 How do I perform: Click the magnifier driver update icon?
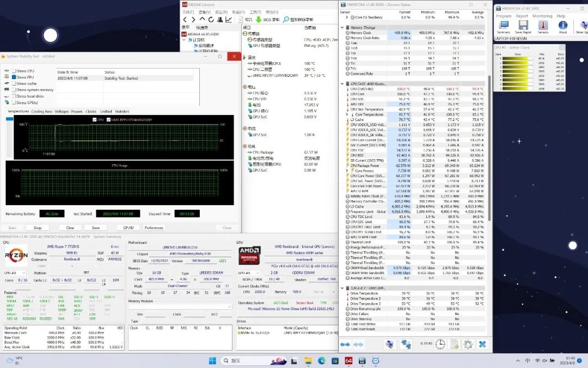(x=286, y=20)
